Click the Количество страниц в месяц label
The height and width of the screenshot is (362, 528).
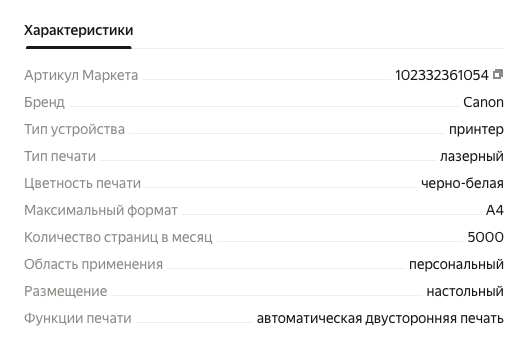point(118,237)
